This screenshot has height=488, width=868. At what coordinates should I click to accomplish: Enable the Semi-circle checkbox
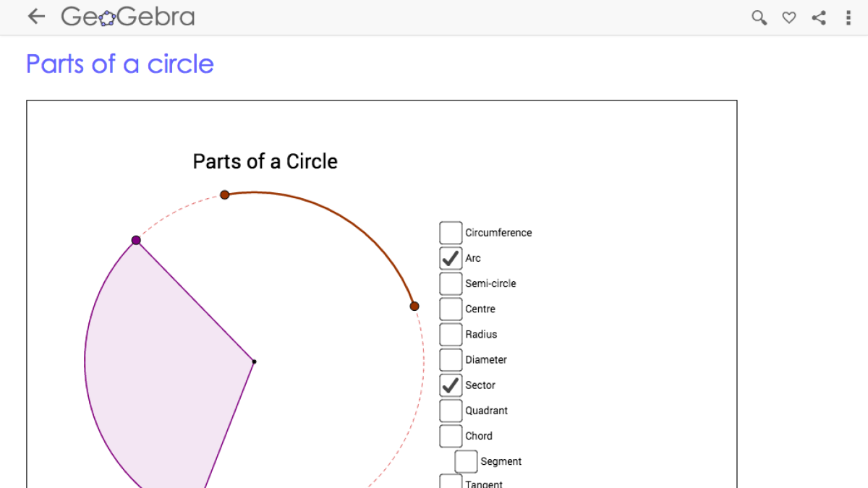[451, 283]
